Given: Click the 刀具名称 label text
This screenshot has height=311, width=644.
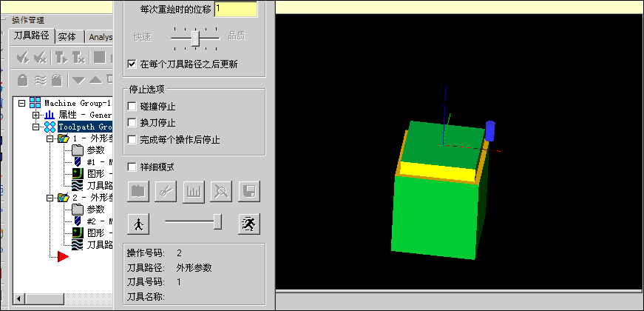Looking at the screenshot, I should [x=146, y=296].
